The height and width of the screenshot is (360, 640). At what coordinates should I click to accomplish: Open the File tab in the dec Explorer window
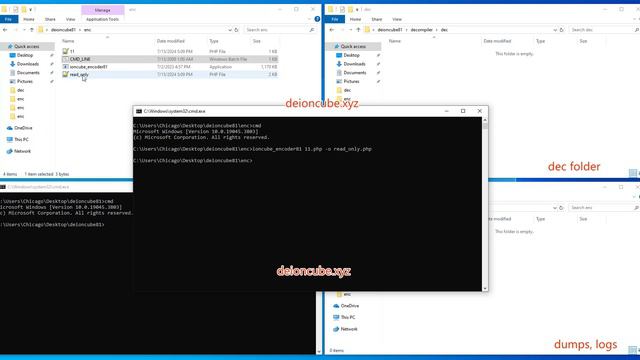[x=335, y=19]
